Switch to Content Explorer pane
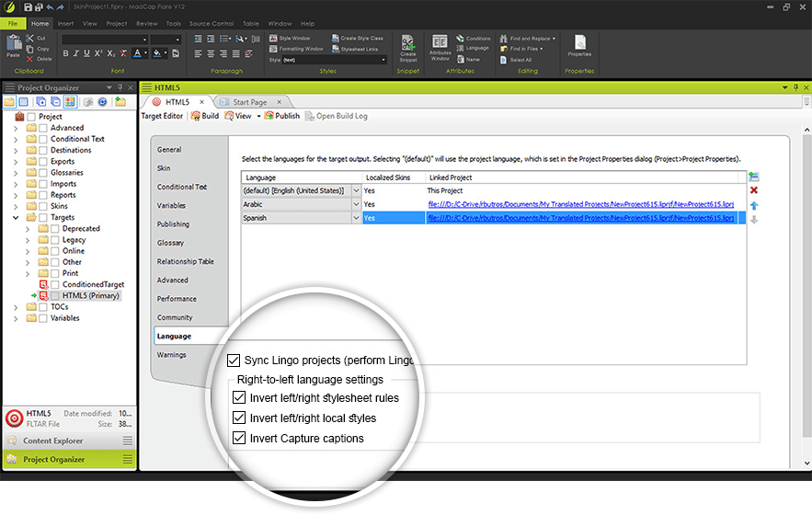812x515 pixels. point(70,441)
